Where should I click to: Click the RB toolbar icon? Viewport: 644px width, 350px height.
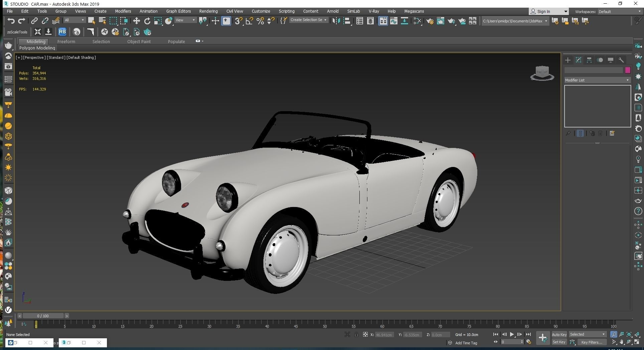(62, 32)
